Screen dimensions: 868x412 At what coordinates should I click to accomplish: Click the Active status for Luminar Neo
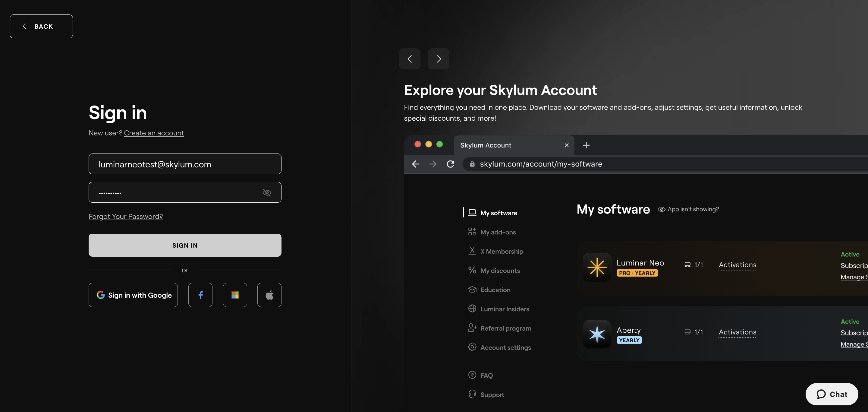pos(850,254)
